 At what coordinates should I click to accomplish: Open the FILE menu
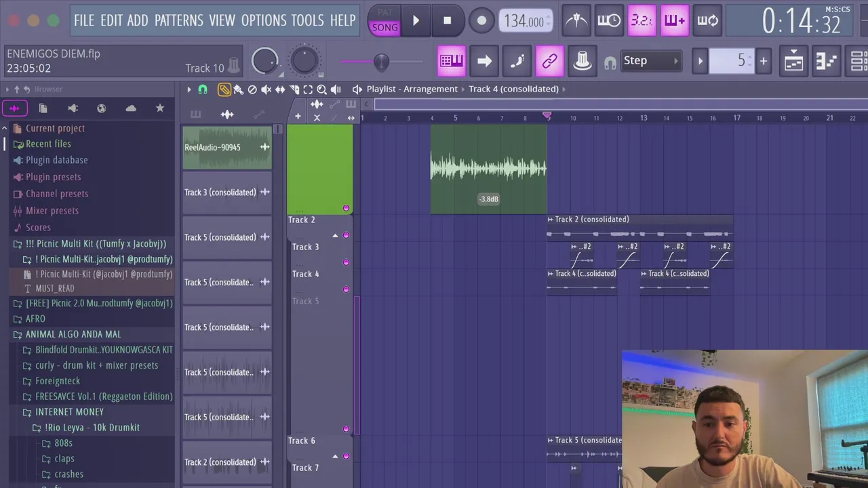[84, 21]
